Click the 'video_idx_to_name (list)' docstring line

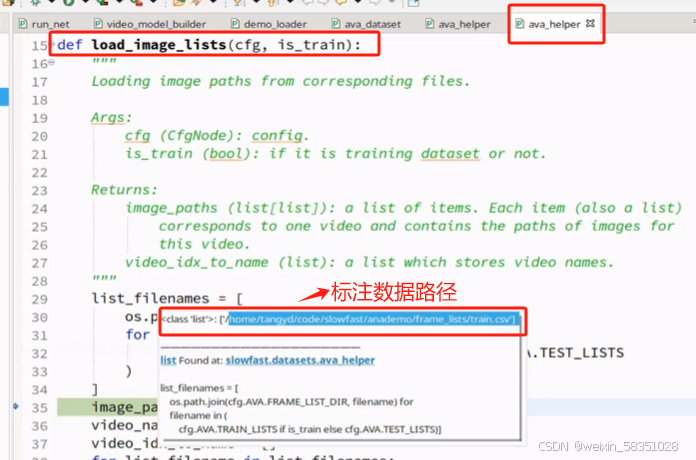369,262
